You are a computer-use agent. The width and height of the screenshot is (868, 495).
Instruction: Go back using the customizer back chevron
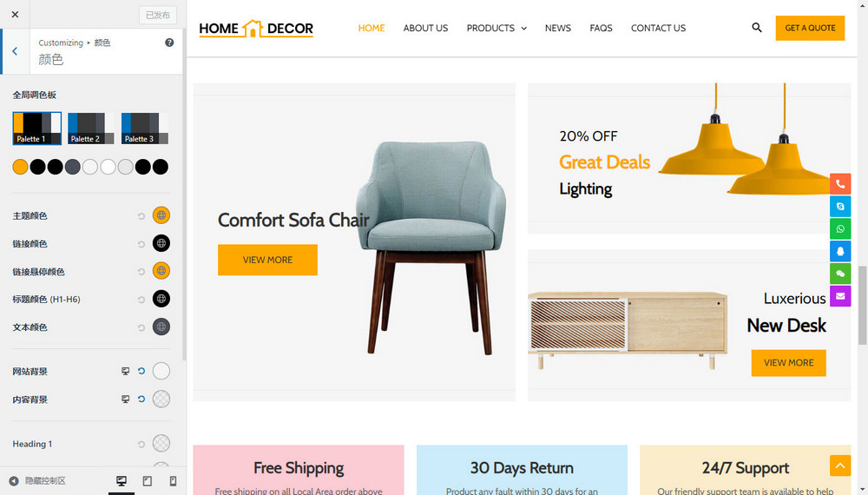15,51
